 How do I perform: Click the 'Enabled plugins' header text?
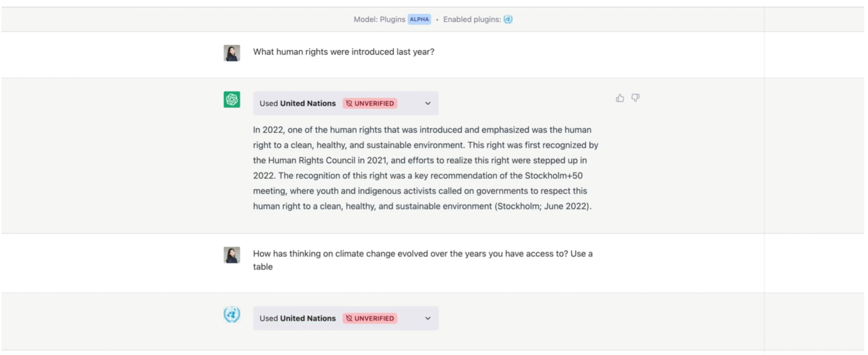coord(473,19)
